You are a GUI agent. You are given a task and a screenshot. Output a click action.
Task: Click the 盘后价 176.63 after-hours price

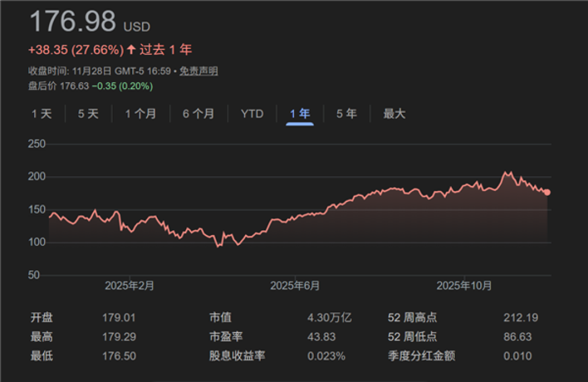coord(58,86)
